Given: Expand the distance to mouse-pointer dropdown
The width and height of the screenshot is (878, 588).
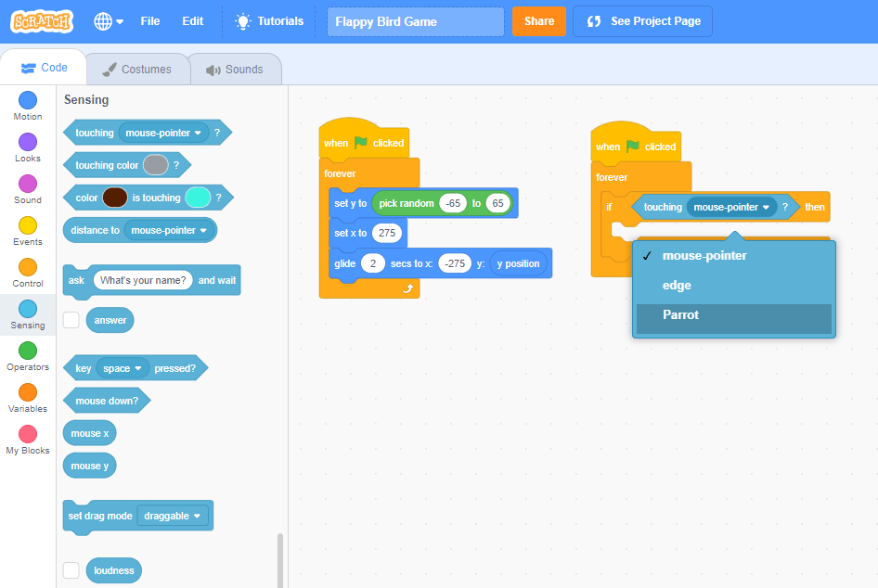Looking at the screenshot, I should point(203,230).
